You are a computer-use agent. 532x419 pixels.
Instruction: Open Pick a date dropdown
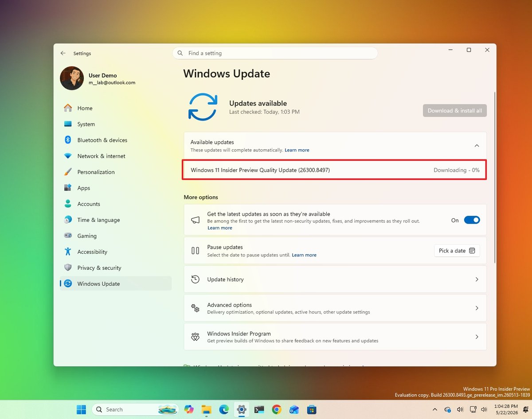coord(457,251)
